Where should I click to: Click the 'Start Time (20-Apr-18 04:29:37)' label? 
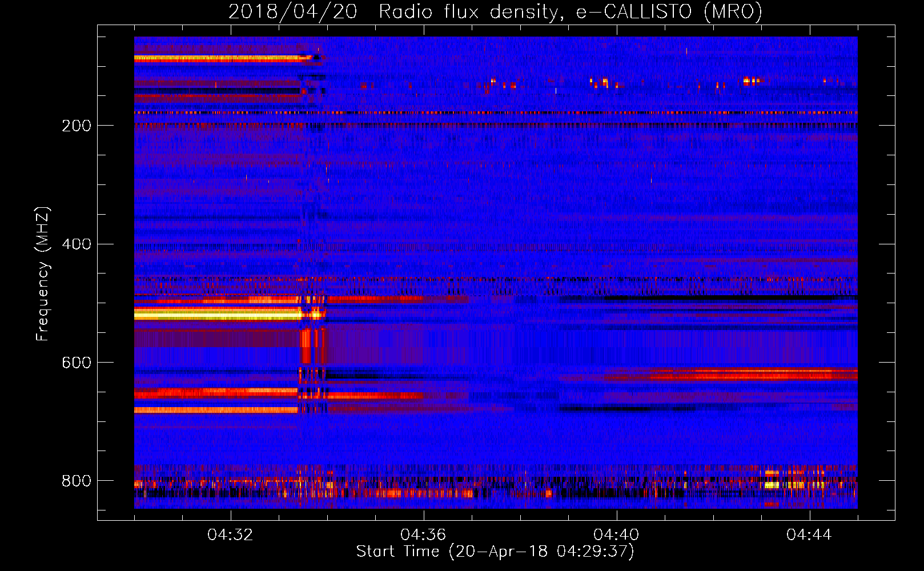495,552
